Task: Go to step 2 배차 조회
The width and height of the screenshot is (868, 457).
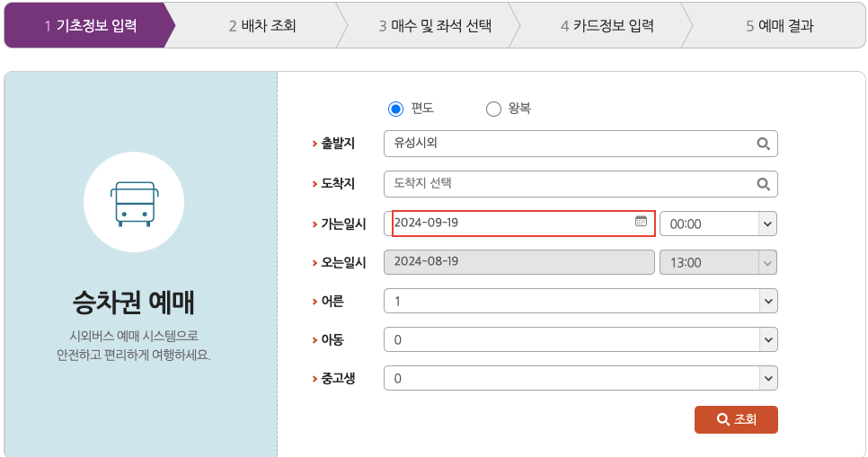Action: tap(262, 25)
